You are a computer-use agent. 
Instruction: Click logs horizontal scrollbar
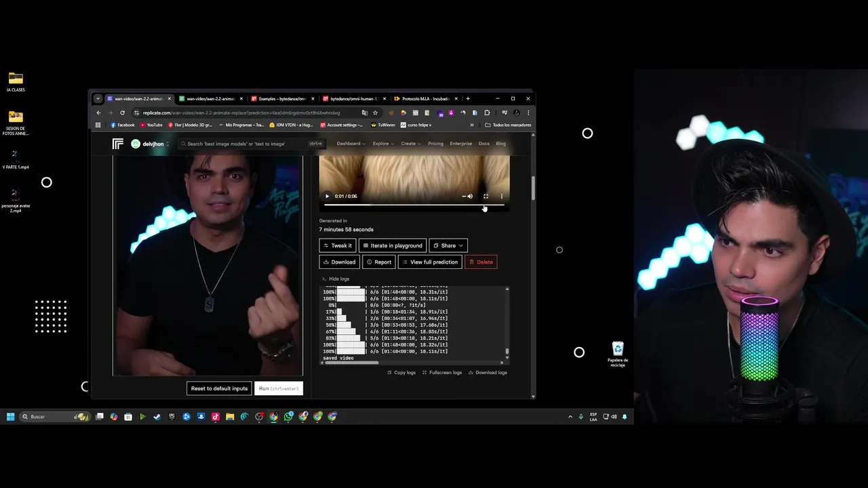pos(351,363)
